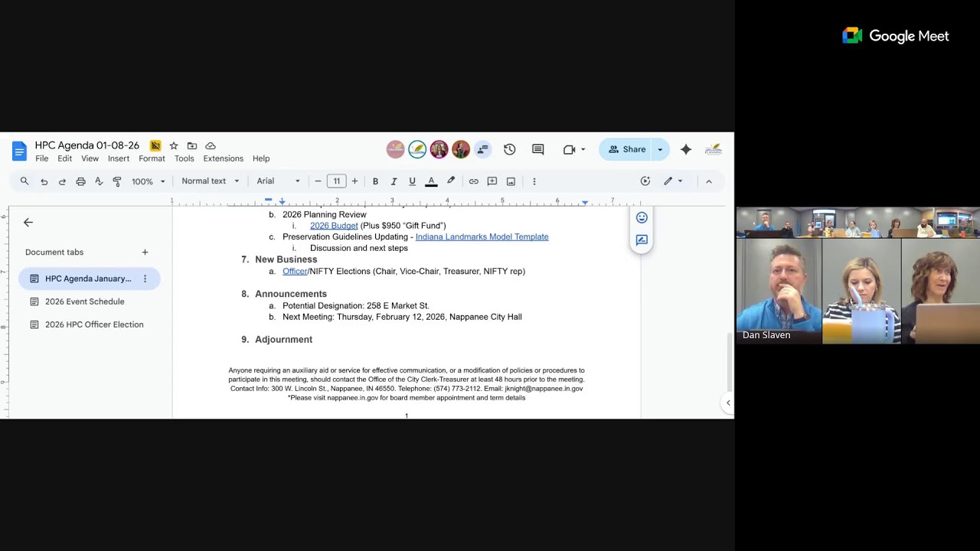Click the Google Docs home icon
Image resolution: width=980 pixels, height=551 pixels.
click(19, 151)
